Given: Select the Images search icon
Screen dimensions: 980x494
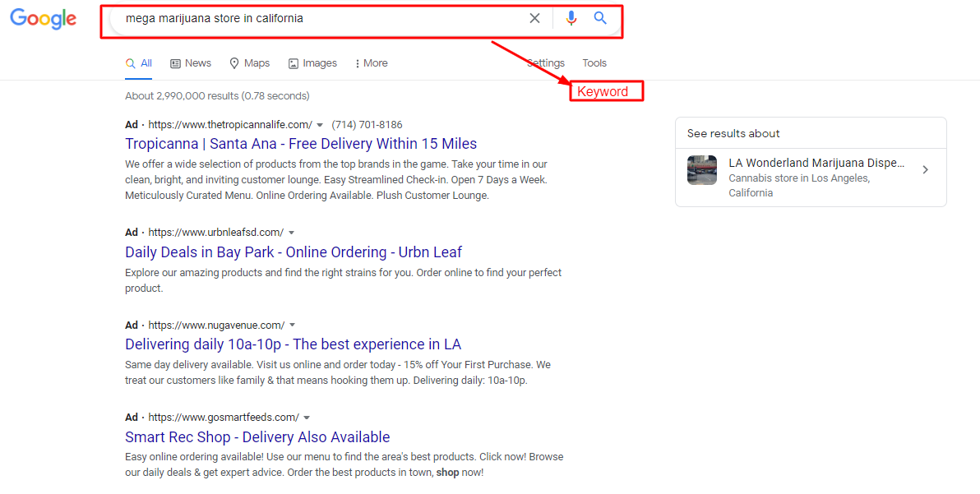Looking at the screenshot, I should 293,62.
